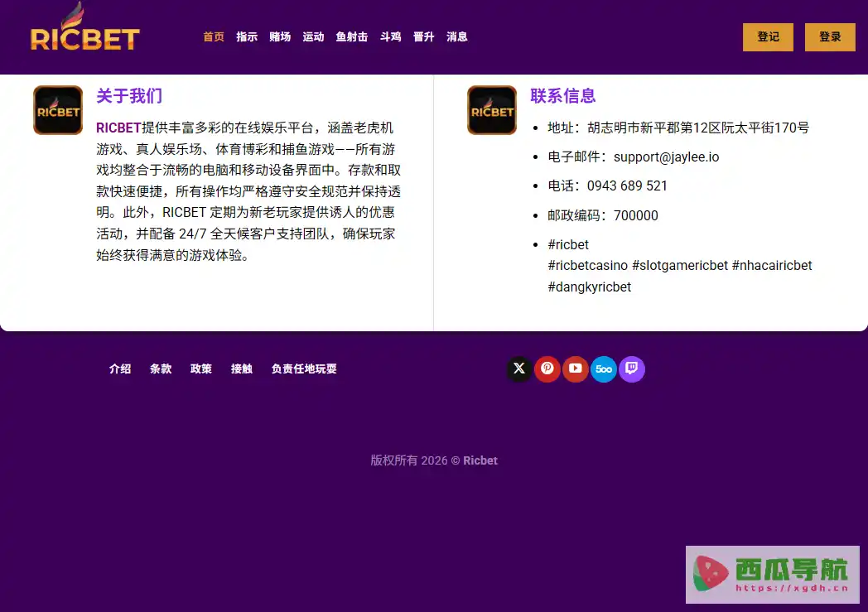Open the 斗鸡 menu item

391,37
